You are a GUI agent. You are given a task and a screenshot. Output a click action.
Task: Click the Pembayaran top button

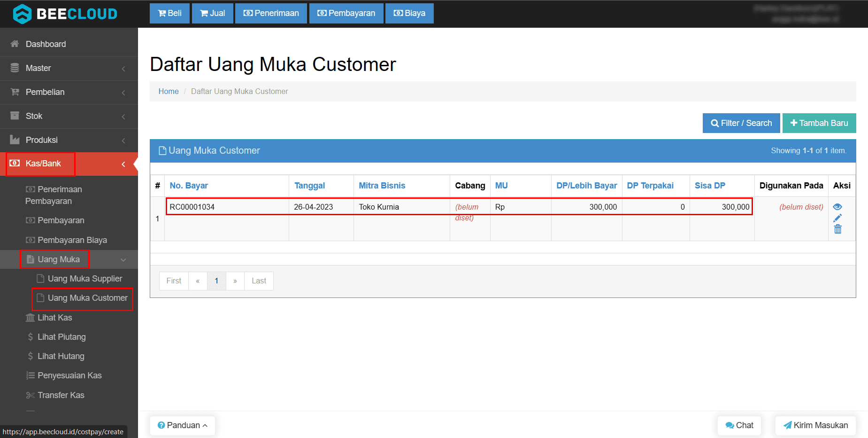pyautogui.click(x=346, y=13)
